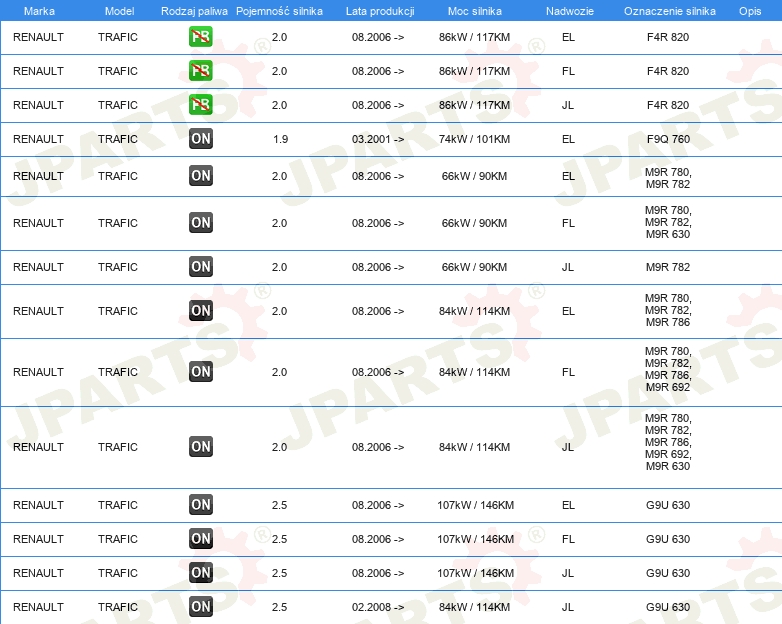Click ON icon in 84kW 2.0 FL row
782x624 pixels.
(x=200, y=372)
